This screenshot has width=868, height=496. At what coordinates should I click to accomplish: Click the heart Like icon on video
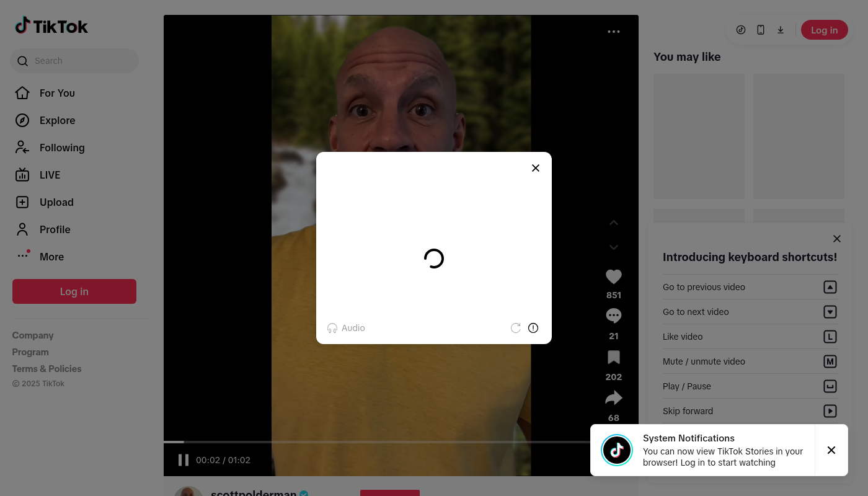[613, 277]
